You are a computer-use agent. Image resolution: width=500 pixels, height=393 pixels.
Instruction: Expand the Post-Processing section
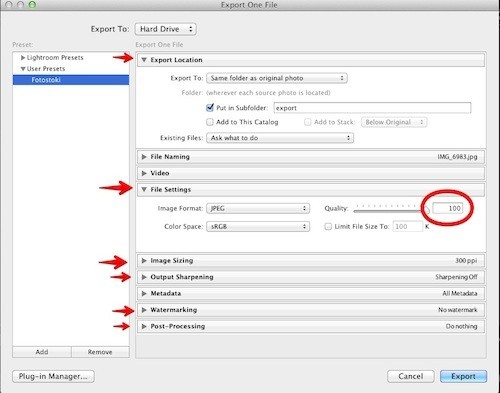[144, 326]
